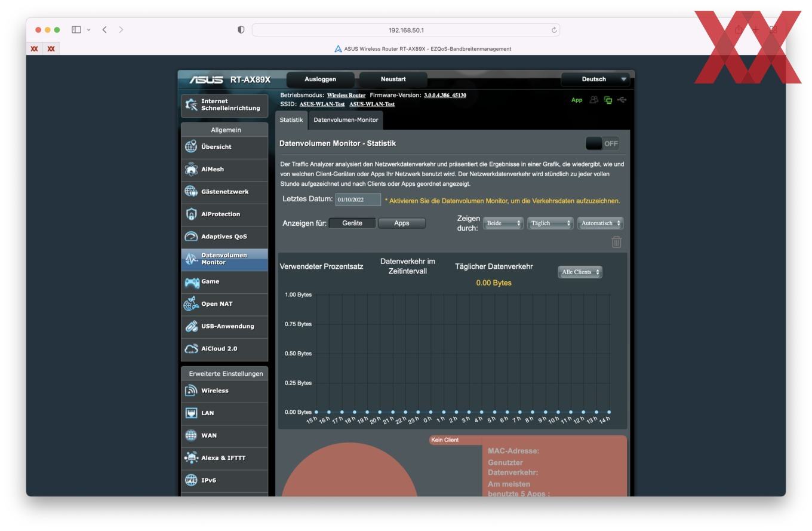812x531 pixels.
Task: Click the AiMesh sidebar icon
Action: click(x=191, y=169)
